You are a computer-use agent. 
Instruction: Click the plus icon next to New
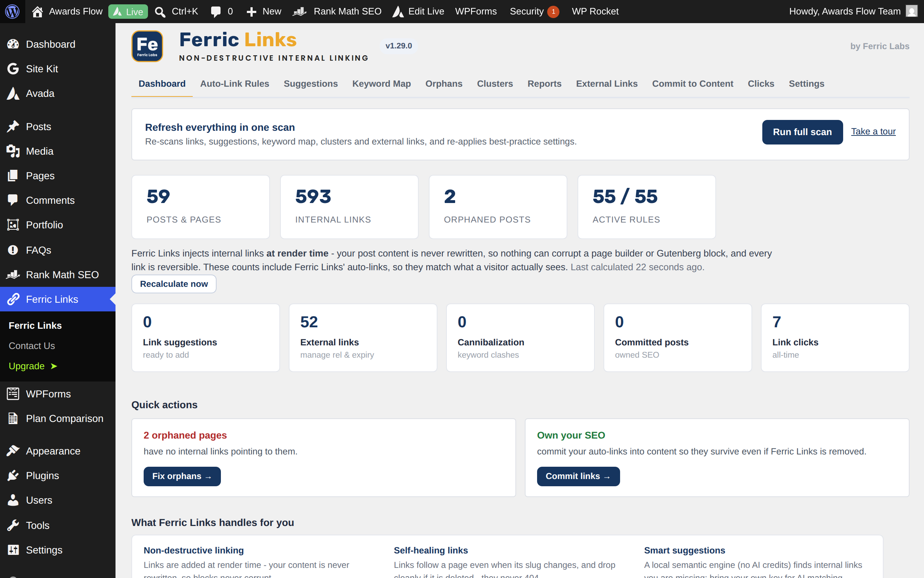pos(251,12)
